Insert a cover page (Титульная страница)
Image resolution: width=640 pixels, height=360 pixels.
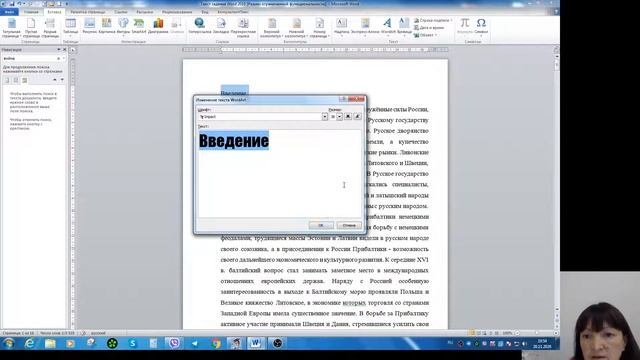(11, 28)
